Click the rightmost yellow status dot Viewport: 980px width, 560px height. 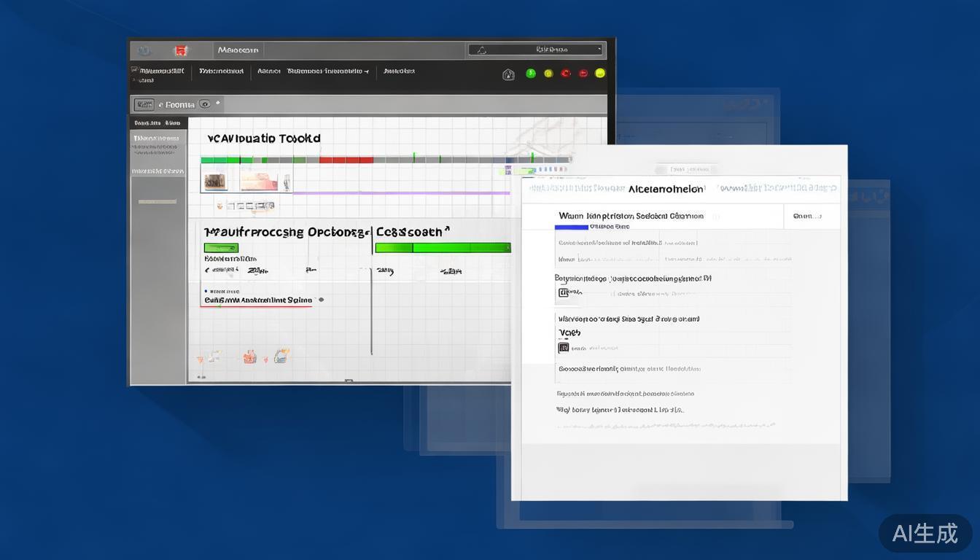600,73
